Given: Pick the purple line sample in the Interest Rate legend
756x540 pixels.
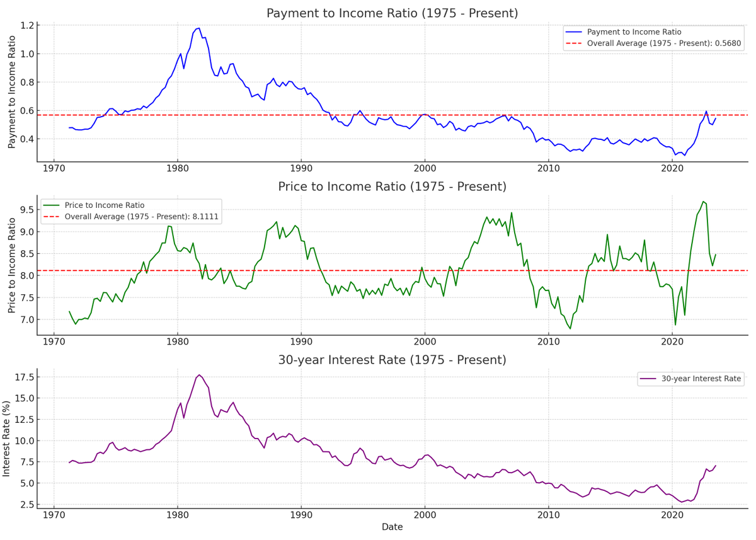Looking at the screenshot, I should pyautogui.click(x=647, y=379).
